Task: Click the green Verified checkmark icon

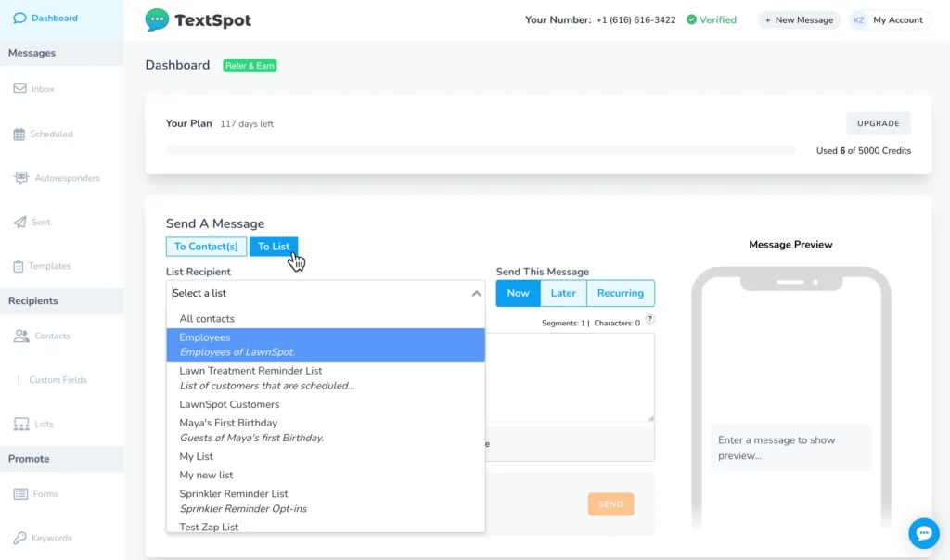Action: tap(691, 20)
